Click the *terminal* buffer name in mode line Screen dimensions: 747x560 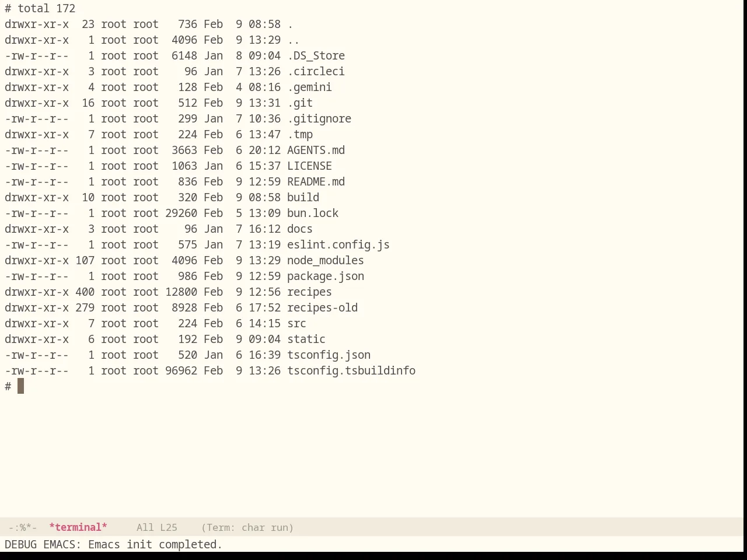coord(78,527)
